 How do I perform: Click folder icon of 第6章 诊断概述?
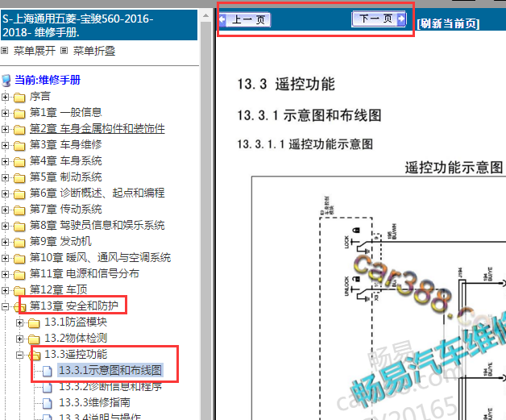click(19, 194)
